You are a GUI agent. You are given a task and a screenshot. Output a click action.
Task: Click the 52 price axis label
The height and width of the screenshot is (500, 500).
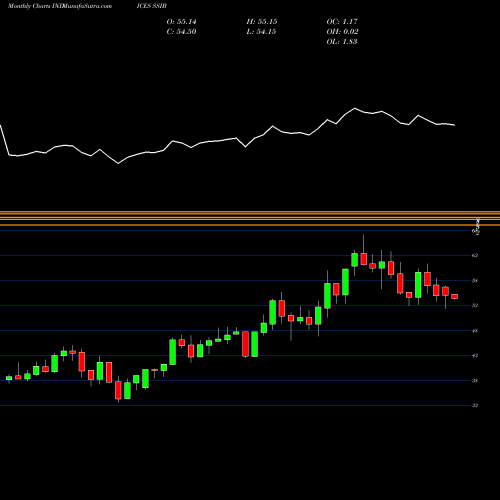[475, 305]
